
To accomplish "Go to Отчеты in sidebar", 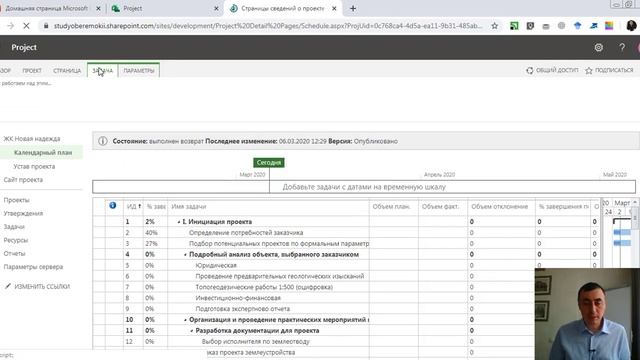I will [x=14, y=253].
